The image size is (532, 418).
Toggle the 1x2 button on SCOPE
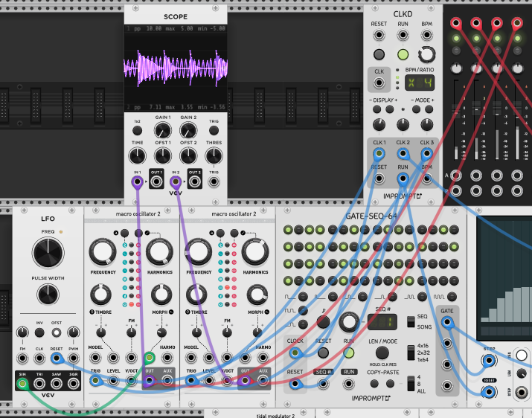pyautogui.click(x=137, y=130)
